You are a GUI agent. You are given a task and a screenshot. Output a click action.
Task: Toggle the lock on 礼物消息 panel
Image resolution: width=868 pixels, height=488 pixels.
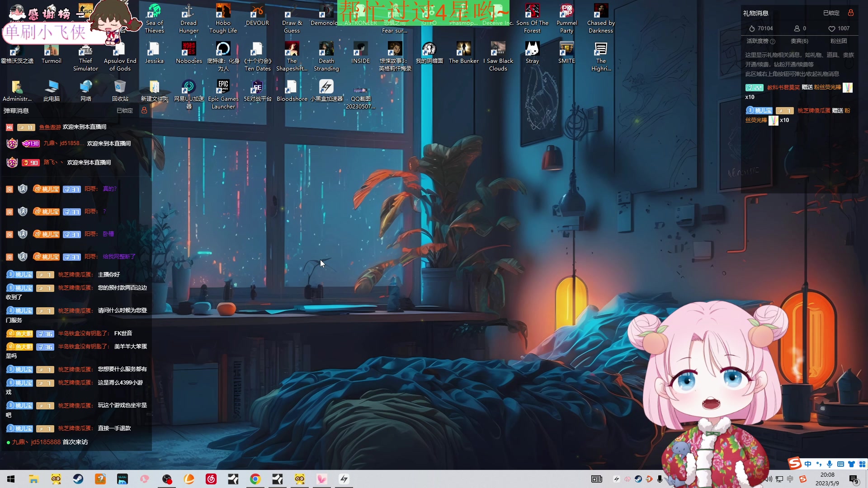pos(850,13)
